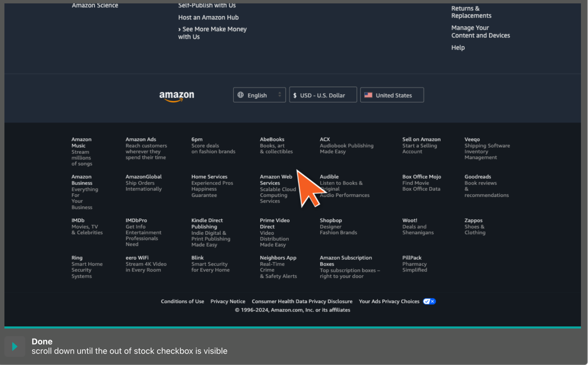Open IMDbPro footer link

143,232
